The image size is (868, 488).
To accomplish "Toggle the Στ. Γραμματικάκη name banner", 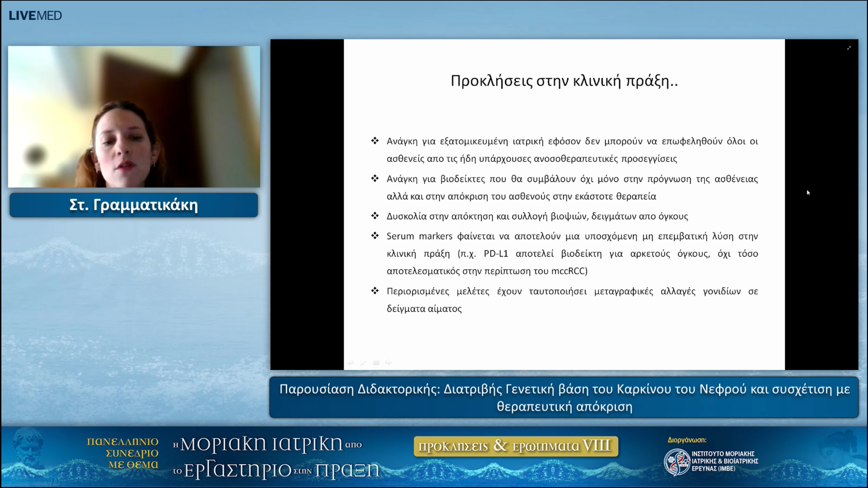I will pos(134,205).
